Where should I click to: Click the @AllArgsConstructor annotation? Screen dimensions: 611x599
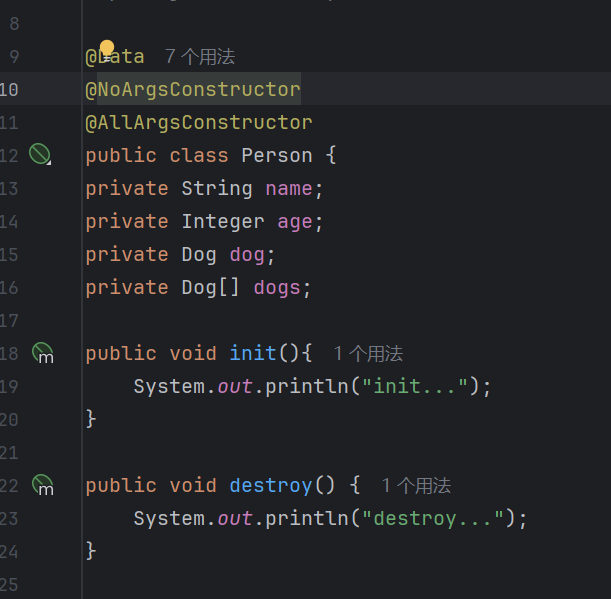point(198,122)
